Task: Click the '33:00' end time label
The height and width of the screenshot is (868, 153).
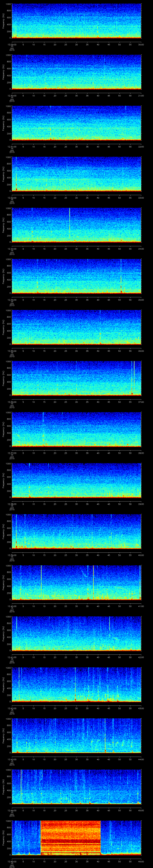Action: point(141,197)
